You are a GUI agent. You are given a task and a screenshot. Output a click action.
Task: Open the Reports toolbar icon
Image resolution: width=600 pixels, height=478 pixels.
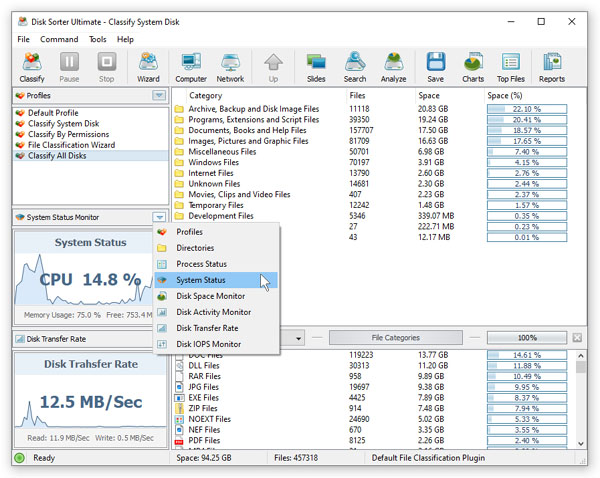tap(552, 67)
